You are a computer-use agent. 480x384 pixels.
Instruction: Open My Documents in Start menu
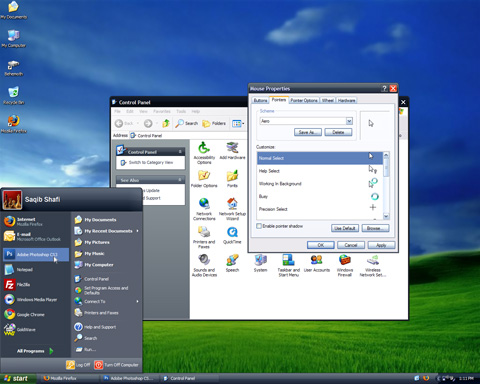coord(107,220)
